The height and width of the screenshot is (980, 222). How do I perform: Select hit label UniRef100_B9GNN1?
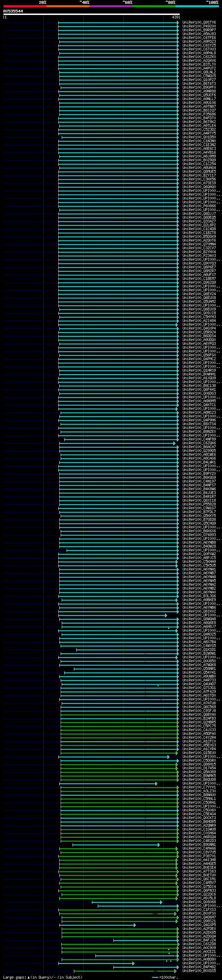pyautogui.click(x=199, y=844)
